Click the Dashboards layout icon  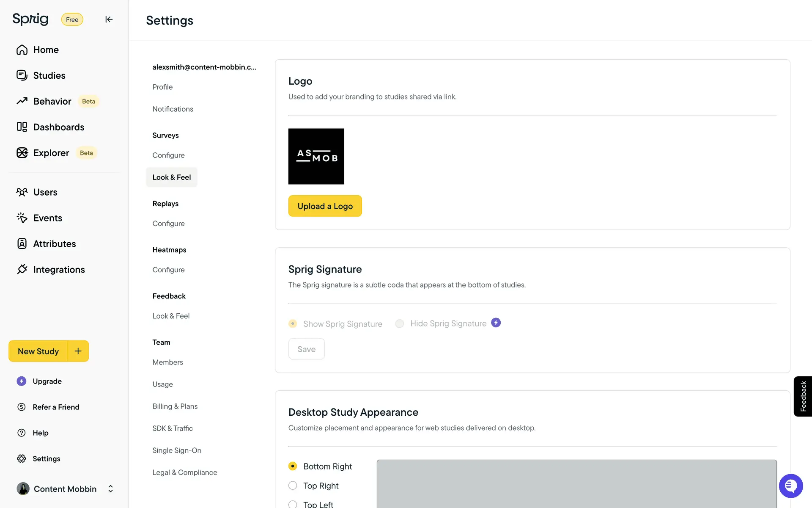coord(22,127)
